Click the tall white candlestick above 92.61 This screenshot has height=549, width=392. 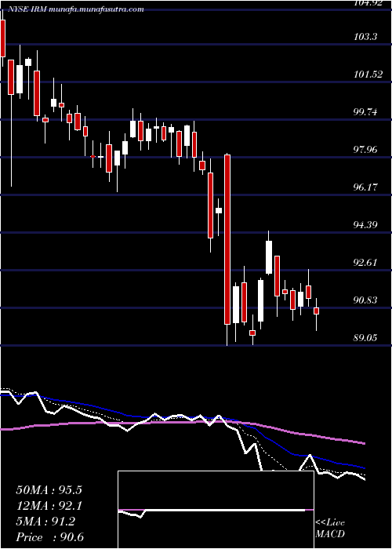[x=269, y=257]
